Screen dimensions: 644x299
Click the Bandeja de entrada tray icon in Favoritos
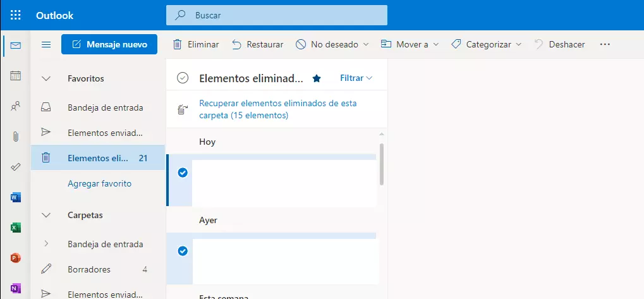point(46,107)
